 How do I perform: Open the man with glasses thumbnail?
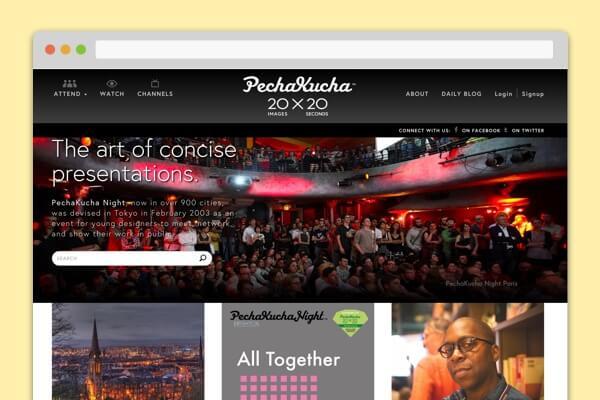(468, 351)
